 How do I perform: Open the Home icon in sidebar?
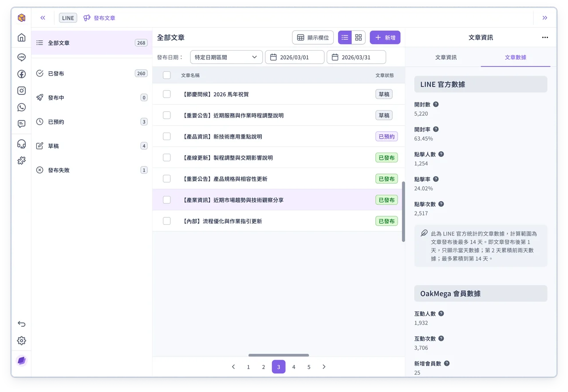(21, 38)
